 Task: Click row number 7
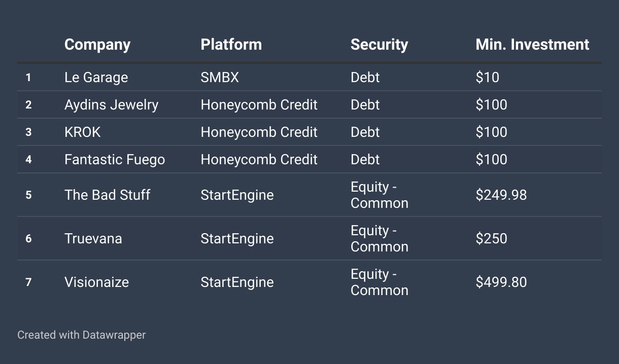point(28,282)
